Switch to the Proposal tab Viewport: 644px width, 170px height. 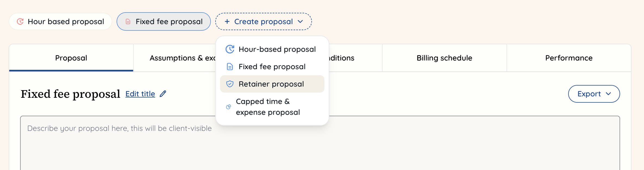pyautogui.click(x=71, y=58)
